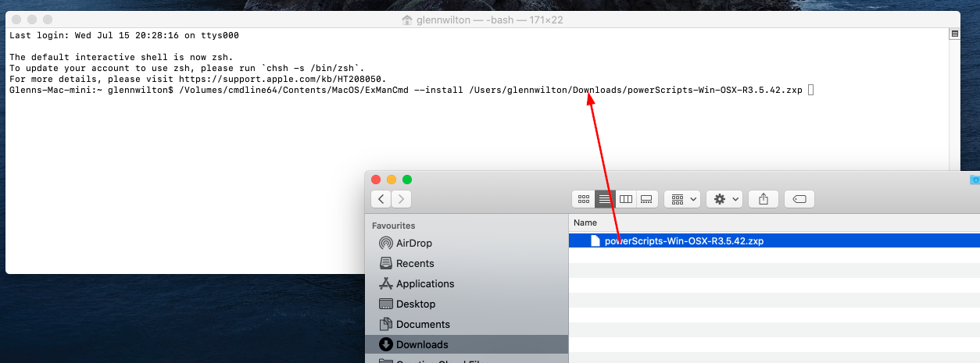Switch Finder to column view

(626, 199)
